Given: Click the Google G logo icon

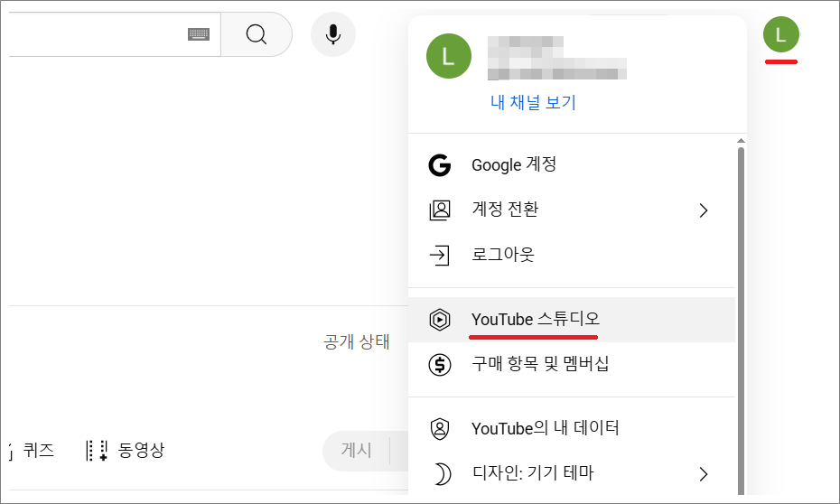Looking at the screenshot, I should click(x=440, y=165).
